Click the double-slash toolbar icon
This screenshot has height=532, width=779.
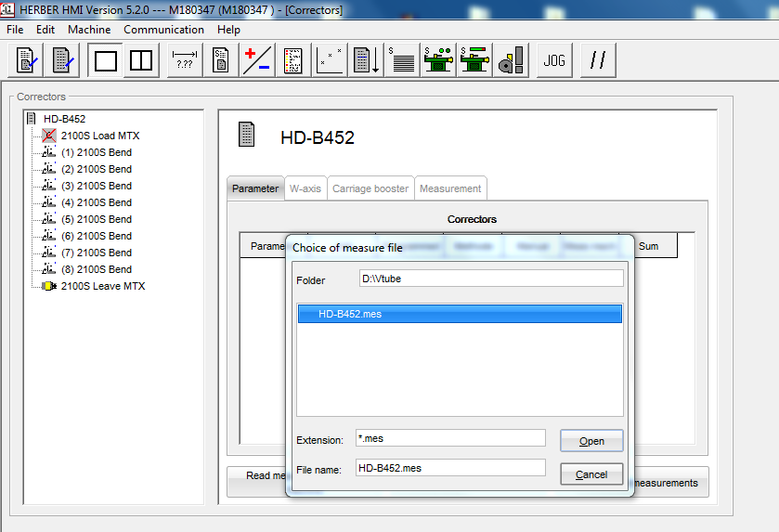tap(599, 60)
